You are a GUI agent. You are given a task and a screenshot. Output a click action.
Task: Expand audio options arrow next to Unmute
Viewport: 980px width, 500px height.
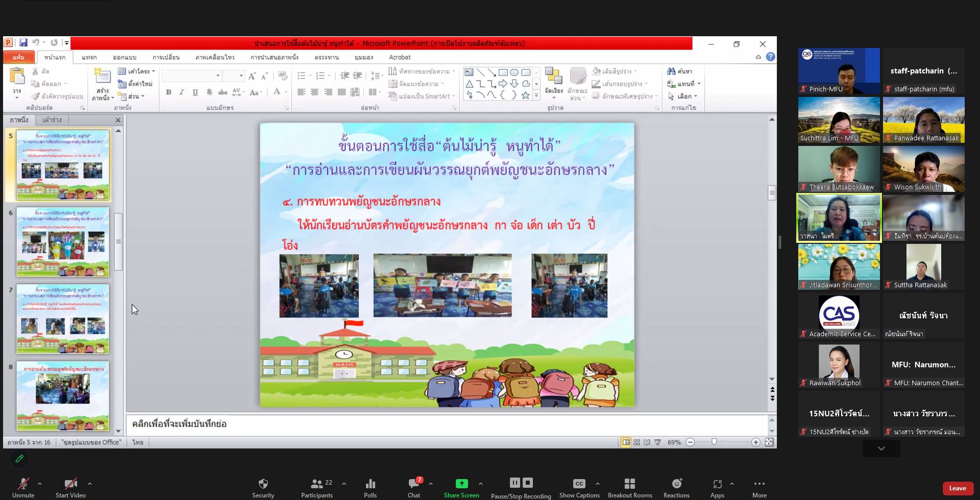(x=40, y=483)
